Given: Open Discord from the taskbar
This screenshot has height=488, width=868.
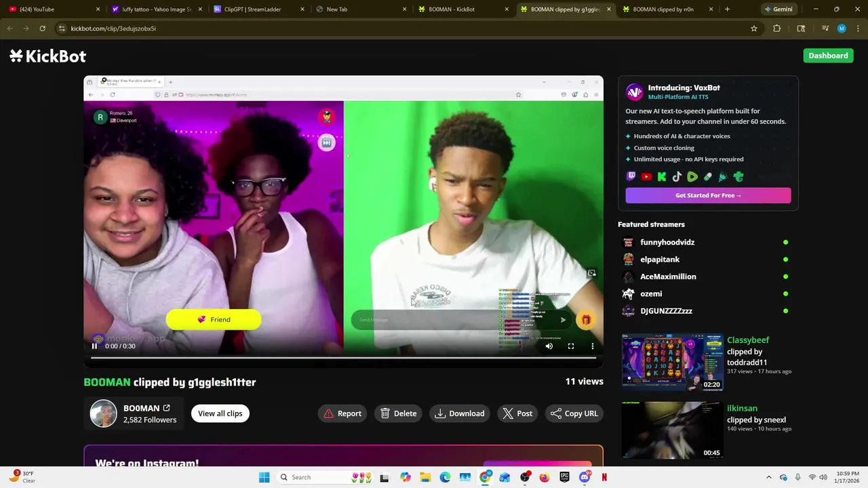Looking at the screenshot, I should coord(585,477).
